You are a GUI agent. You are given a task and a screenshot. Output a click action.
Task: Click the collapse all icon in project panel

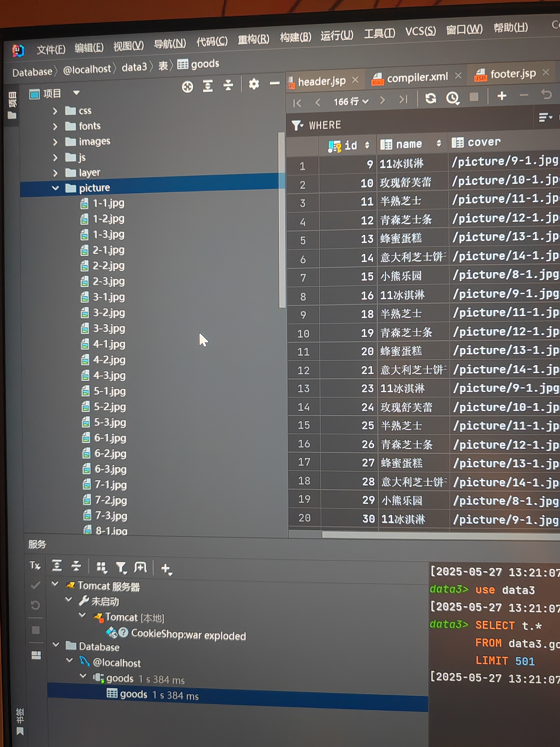tap(228, 85)
